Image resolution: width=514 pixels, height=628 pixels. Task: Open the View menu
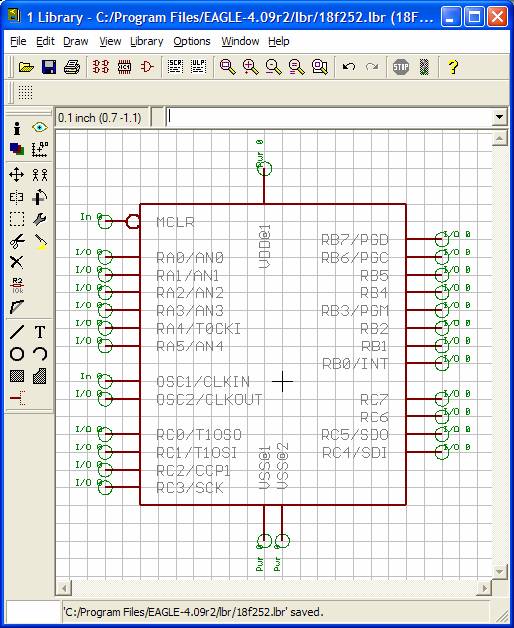(110, 41)
